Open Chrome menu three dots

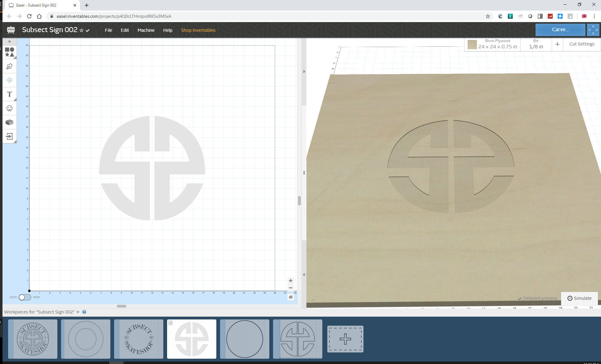pos(594,16)
